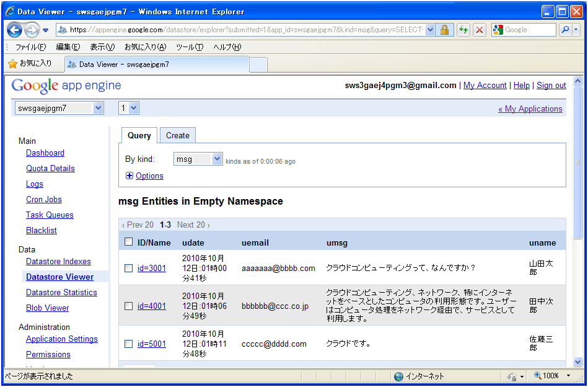Screen dimensions: 588x387
Task: Expand the Options plus icon
Action: point(129,176)
